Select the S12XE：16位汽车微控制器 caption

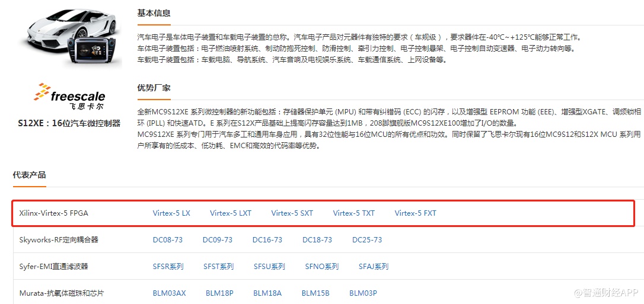[69, 123]
